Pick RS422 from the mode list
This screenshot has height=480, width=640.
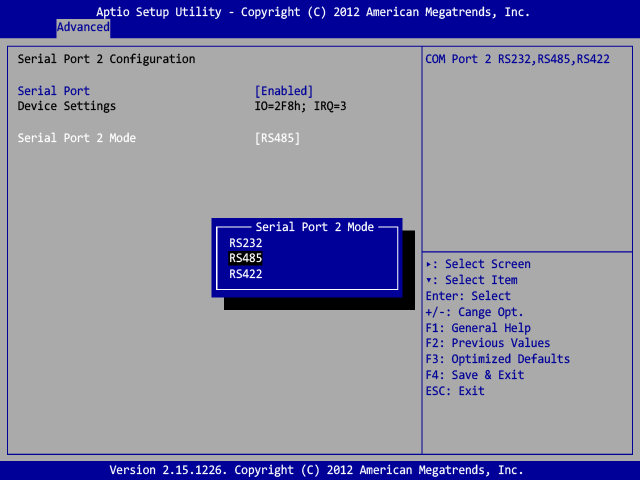pos(245,274)
